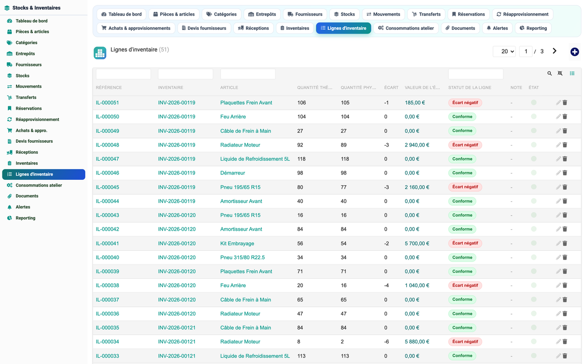This screenshot has height=364, width=588.
Task: Open Reporting in the sidebar
Action: [x=25, y=218]
